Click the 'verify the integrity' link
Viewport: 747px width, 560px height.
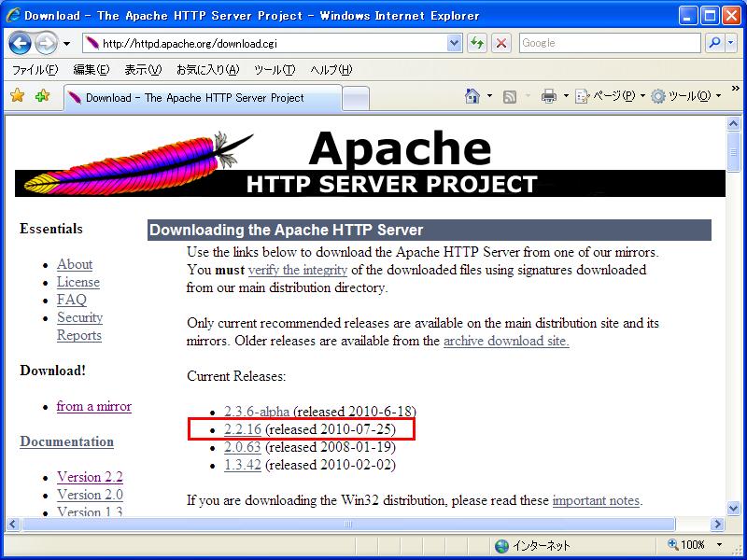pyautogui.click(x=298, y=270)
